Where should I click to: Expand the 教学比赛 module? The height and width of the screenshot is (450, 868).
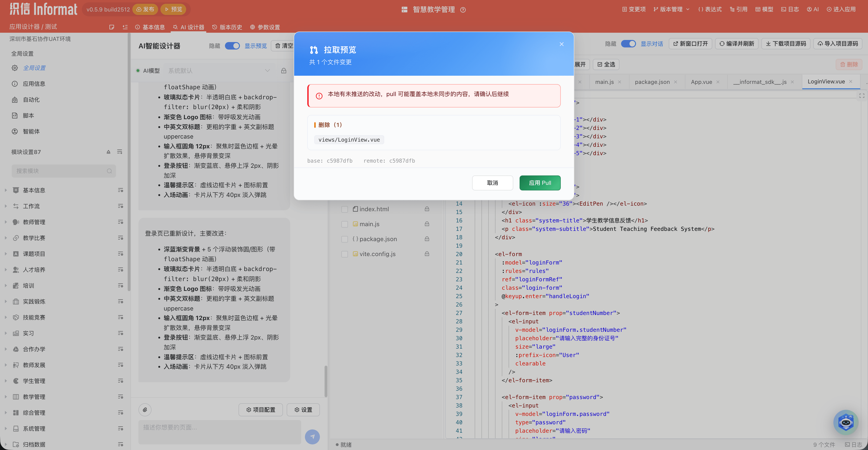6,238
